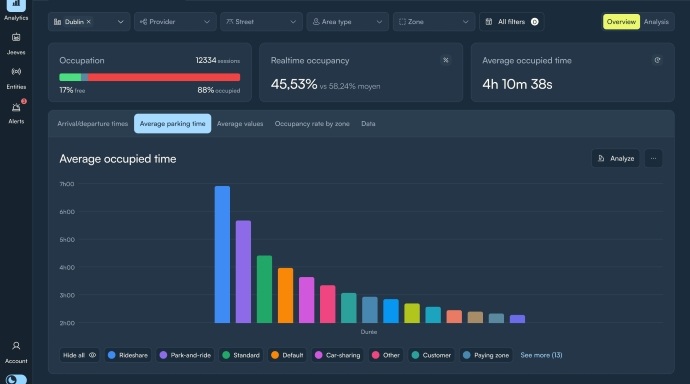
Task: Open the chart more options menu
Action: [653, 158]
